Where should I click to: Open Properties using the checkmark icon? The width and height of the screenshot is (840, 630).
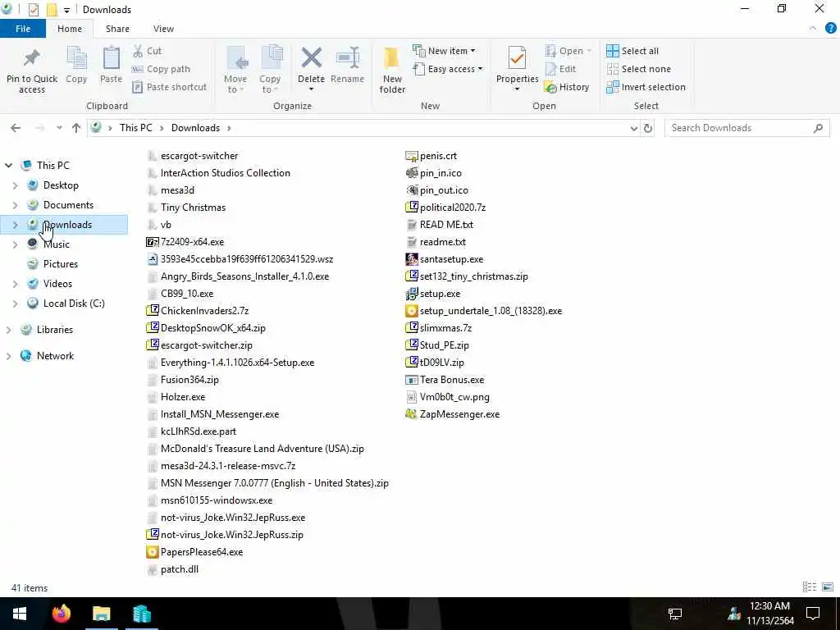pos(517,58)
